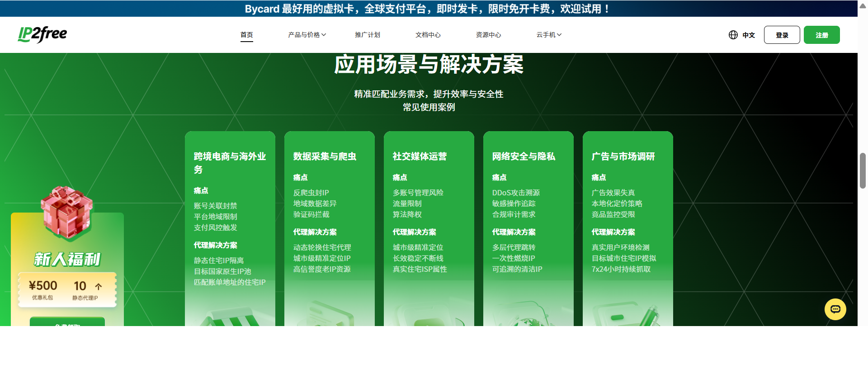Click the green 注册 button

pos(822,35)
